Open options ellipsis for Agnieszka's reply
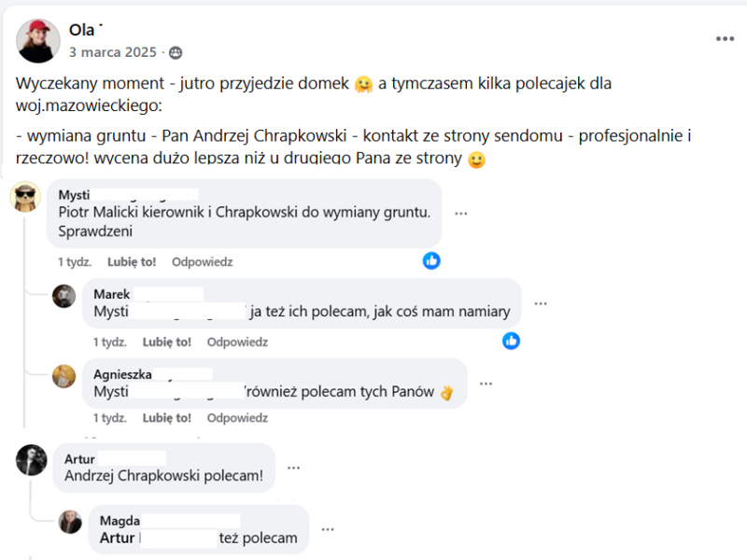 pyautogui.click(x=485, y=383)
